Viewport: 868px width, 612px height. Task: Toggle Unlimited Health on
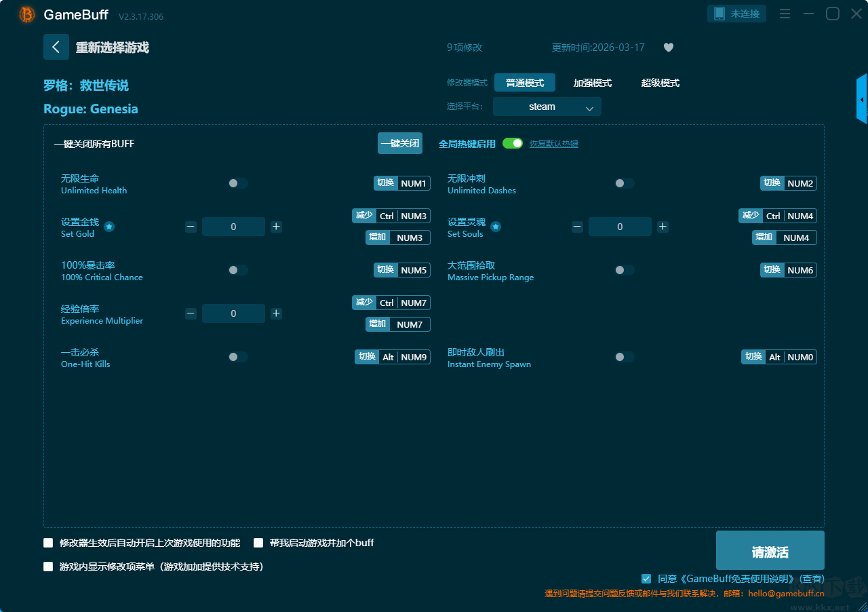coord(237,183)
